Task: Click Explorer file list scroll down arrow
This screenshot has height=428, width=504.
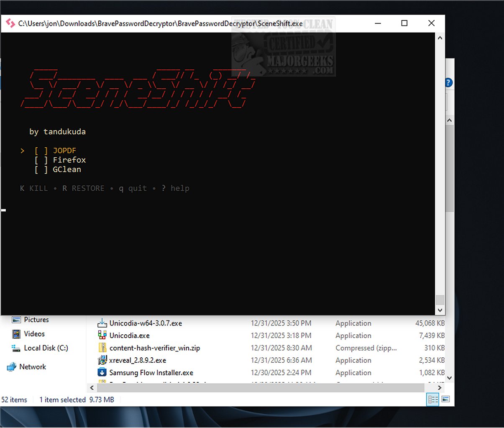Action: (x=450, y=378)
